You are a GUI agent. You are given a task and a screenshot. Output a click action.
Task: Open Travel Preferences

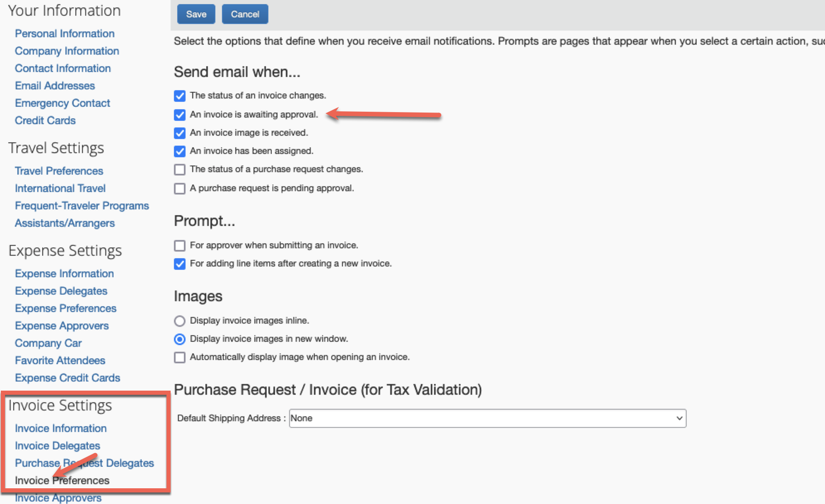click(59, 171)
